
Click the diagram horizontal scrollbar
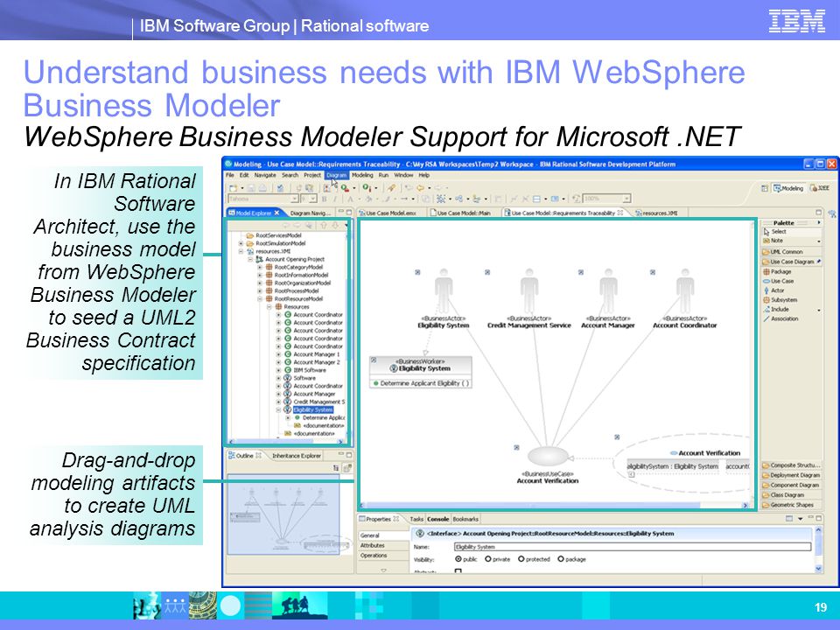pyautogui.click(x=553, y=505)
